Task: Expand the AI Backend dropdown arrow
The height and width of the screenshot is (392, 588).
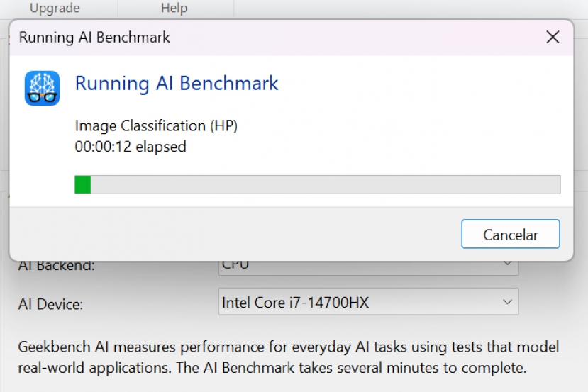Action: coord(507,264)
